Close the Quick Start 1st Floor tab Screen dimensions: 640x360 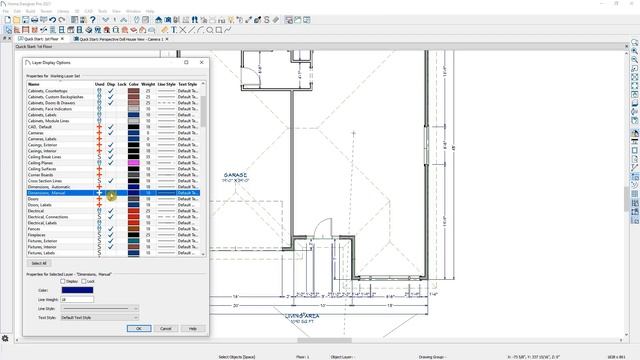[62, 39]
